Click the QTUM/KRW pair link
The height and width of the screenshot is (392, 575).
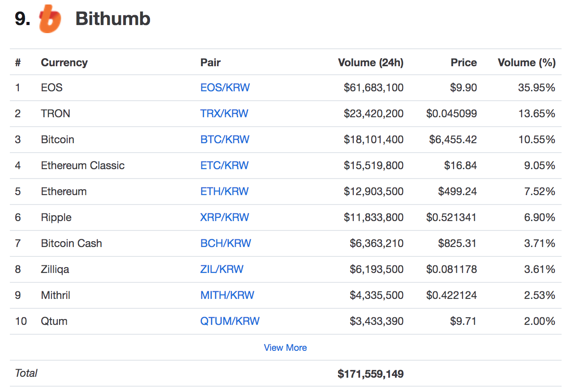[230, 321]
